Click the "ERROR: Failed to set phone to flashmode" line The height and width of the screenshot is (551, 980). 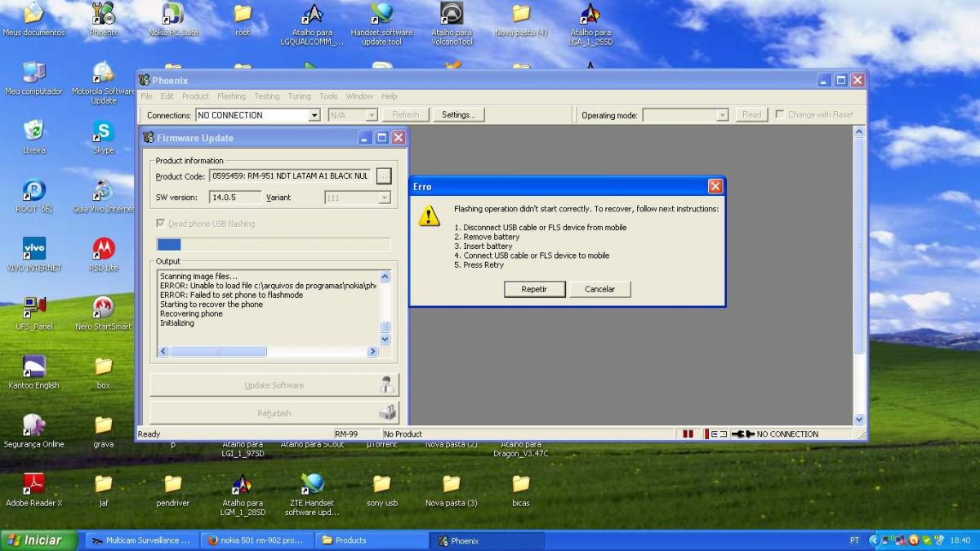pos(232,295)
